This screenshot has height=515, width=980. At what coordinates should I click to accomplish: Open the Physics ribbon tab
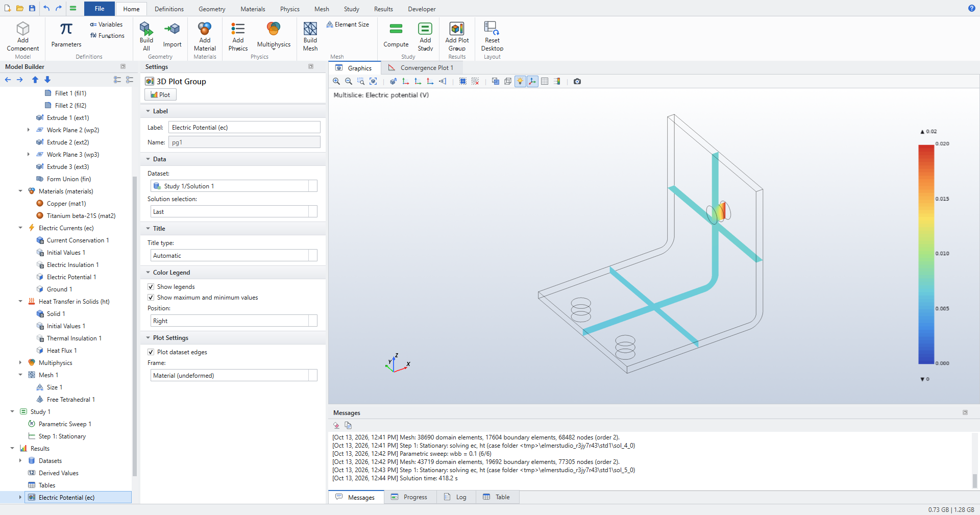click(289, 9)
